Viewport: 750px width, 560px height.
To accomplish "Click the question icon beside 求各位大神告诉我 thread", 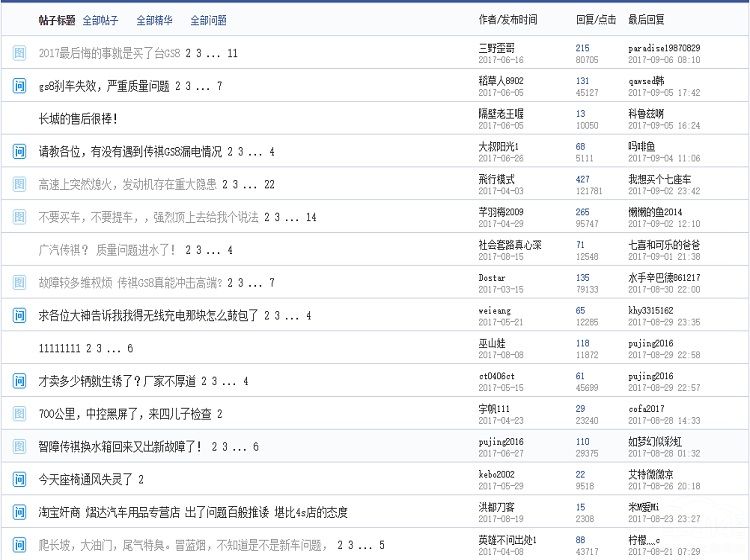I will (x=19, y=316).
